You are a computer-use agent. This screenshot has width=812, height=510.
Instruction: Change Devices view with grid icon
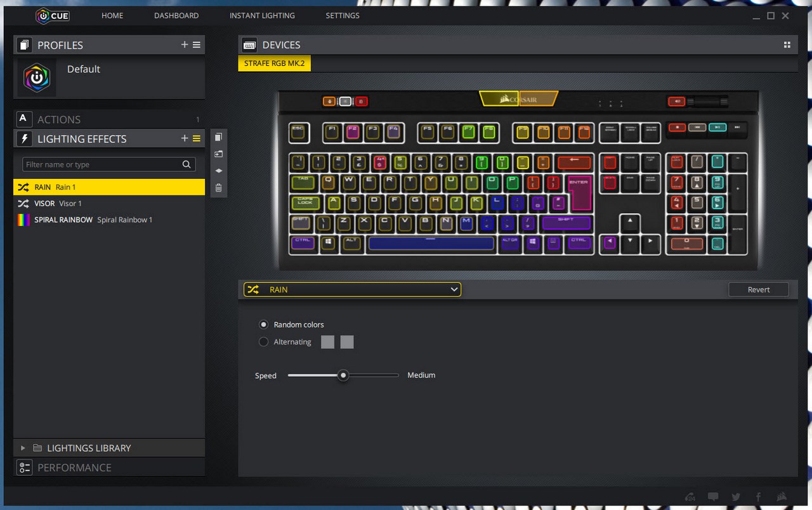point(787,45)
